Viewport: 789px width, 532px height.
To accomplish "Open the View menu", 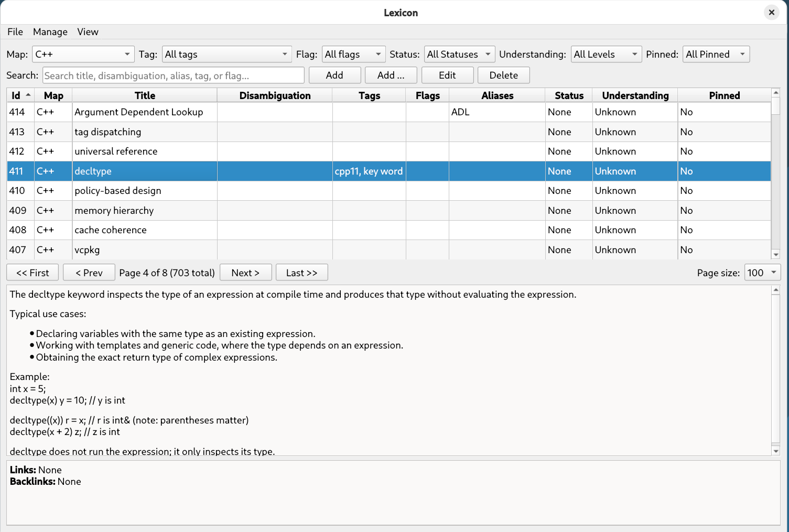I will tap(88, 32).
